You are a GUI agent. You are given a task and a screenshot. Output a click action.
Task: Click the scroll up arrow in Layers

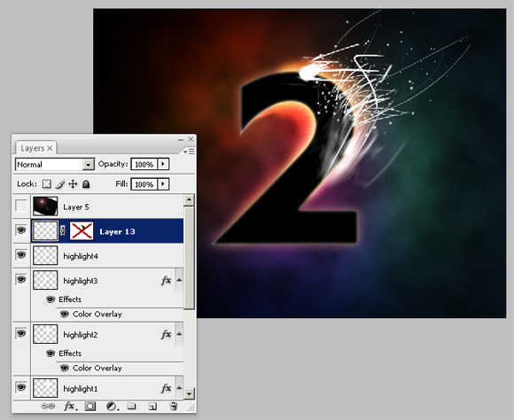pos(189,199)
